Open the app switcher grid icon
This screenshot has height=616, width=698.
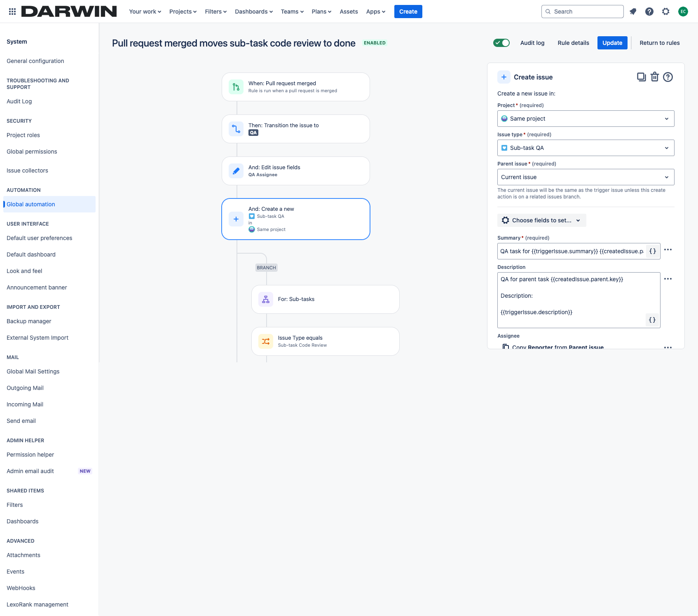(12, 12)
